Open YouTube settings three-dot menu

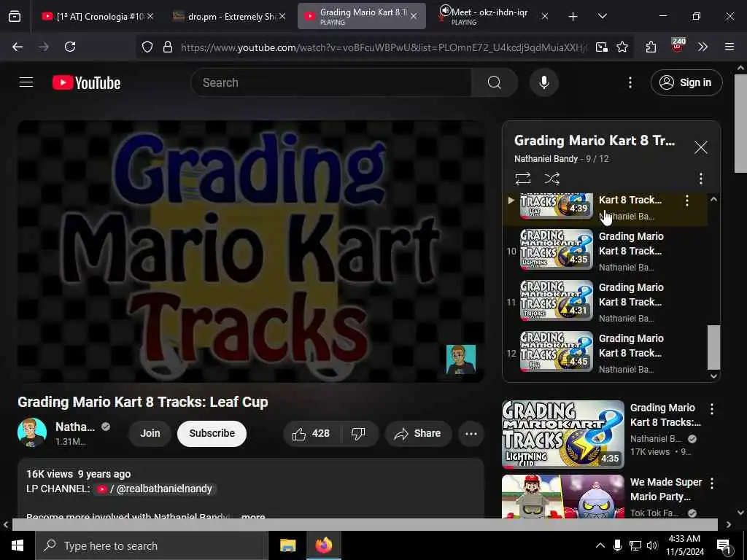click(630, 82)
